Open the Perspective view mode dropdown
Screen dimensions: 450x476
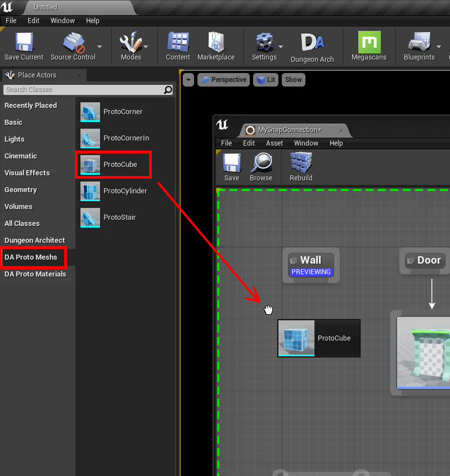point(224,80)
